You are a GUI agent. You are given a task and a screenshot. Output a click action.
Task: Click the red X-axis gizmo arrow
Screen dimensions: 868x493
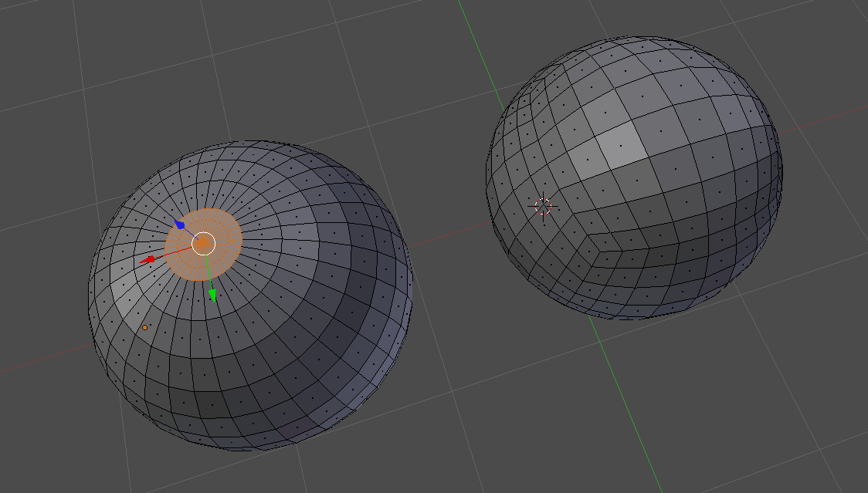tap(148, 258)
